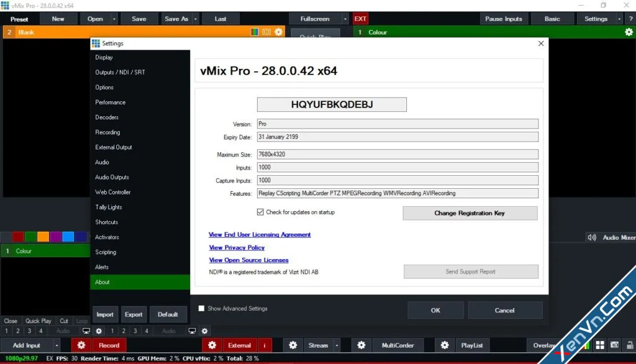The image size is (636, 364).
Task: Select the red colour category swatch
Action: coord(18,237)
